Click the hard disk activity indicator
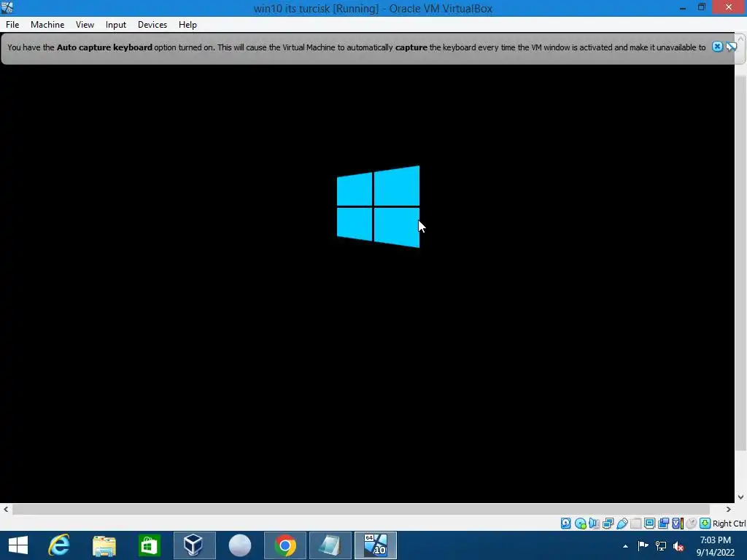Viewport: 747px width, 560px height. coord(565,524)
